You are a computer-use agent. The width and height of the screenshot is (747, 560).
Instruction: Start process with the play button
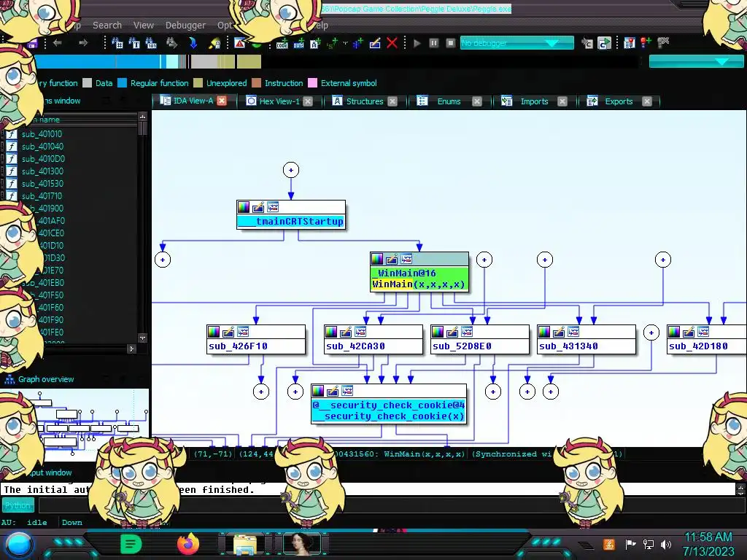pos(417,43)
